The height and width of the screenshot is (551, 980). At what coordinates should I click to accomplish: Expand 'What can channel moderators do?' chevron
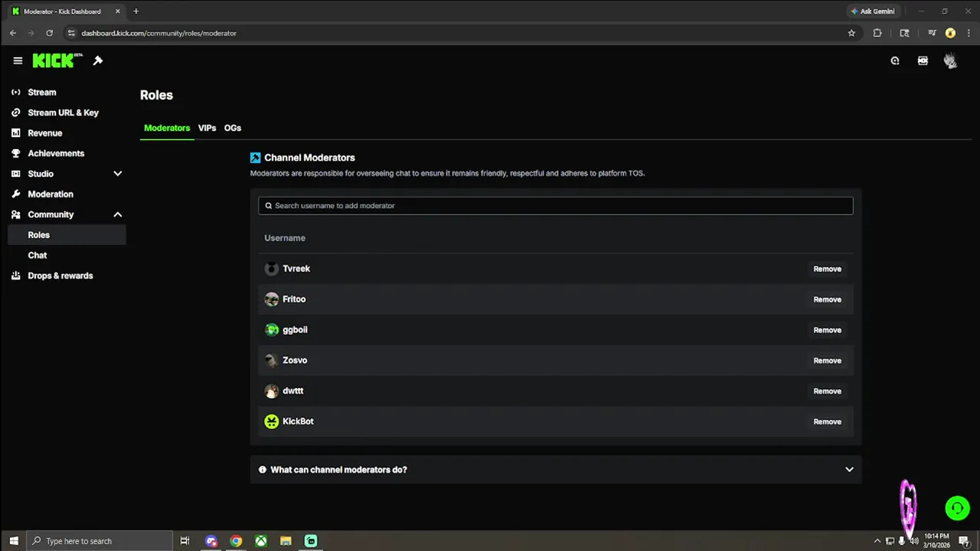[x=849, y=470]
